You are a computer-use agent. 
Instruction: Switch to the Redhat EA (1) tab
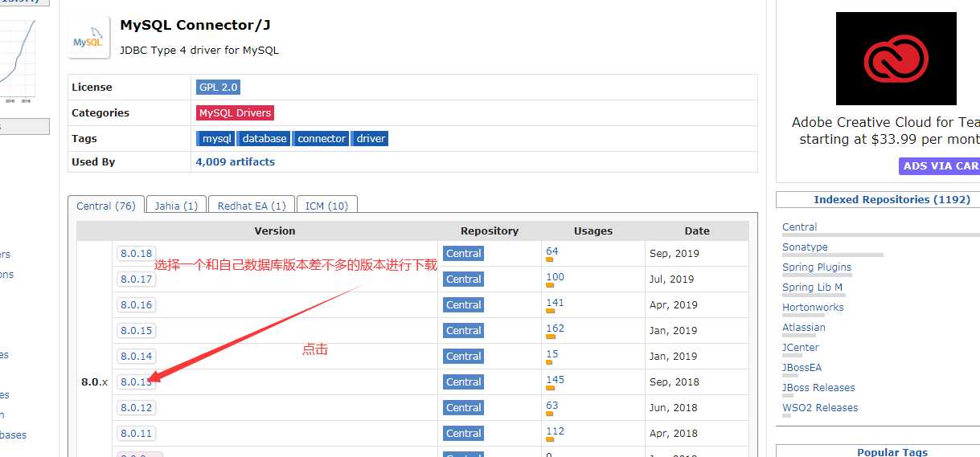252,206
